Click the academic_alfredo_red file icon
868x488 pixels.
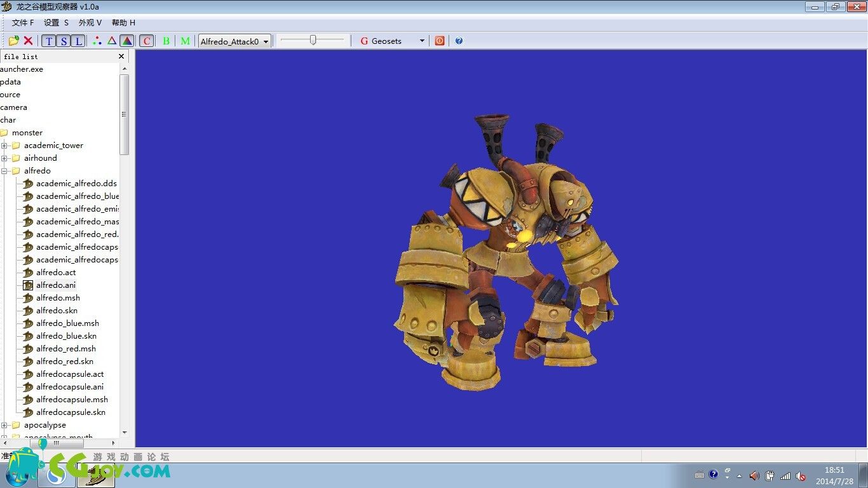pos(28,234)
